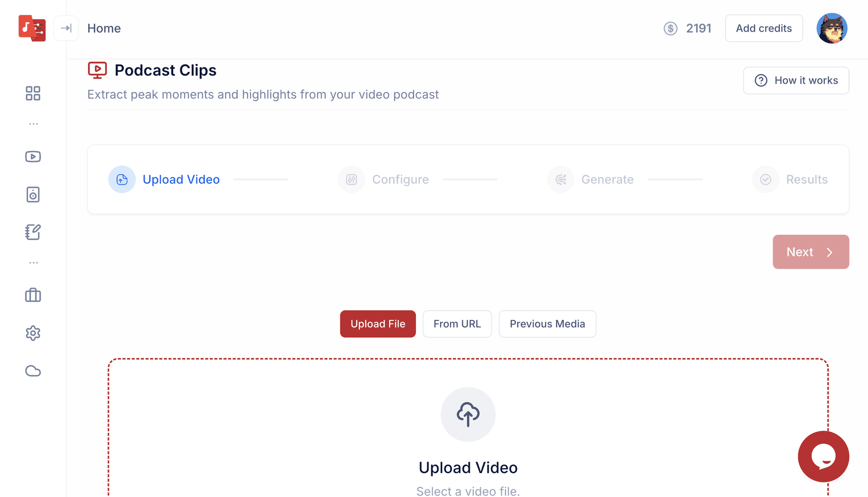Open How it works help

[x=796, y=80]
